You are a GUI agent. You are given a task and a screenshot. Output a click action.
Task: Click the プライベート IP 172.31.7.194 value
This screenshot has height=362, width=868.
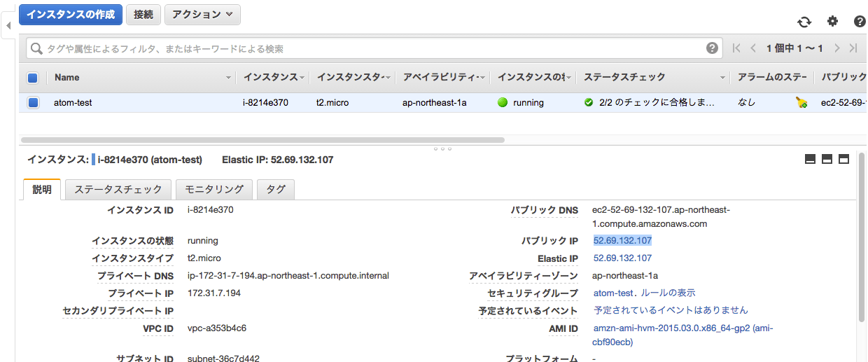coord(214,293)
